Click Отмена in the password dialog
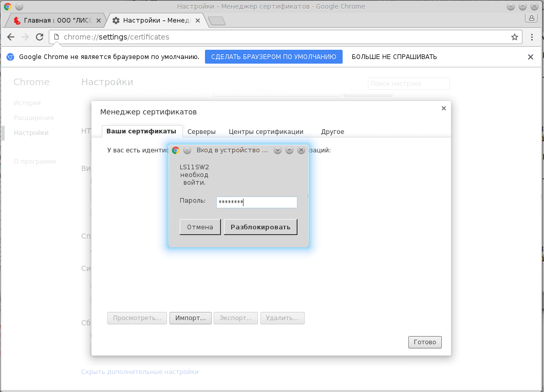 (x=200, y=227)
